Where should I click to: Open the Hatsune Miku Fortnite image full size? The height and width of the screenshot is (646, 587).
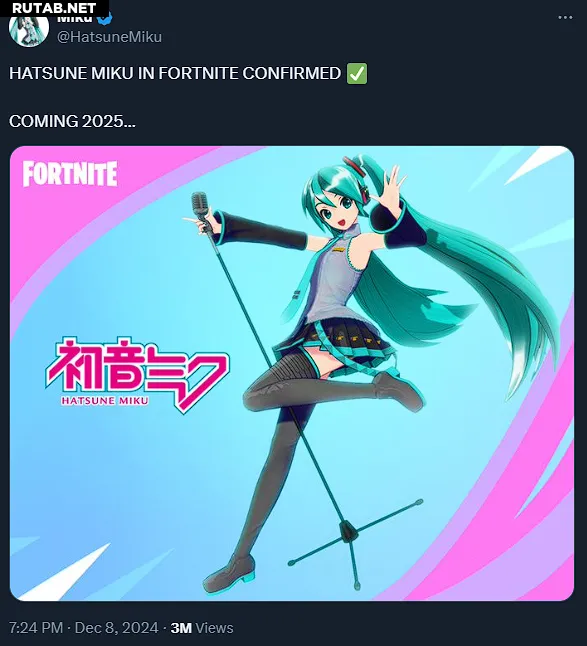(x=292, y=373)
